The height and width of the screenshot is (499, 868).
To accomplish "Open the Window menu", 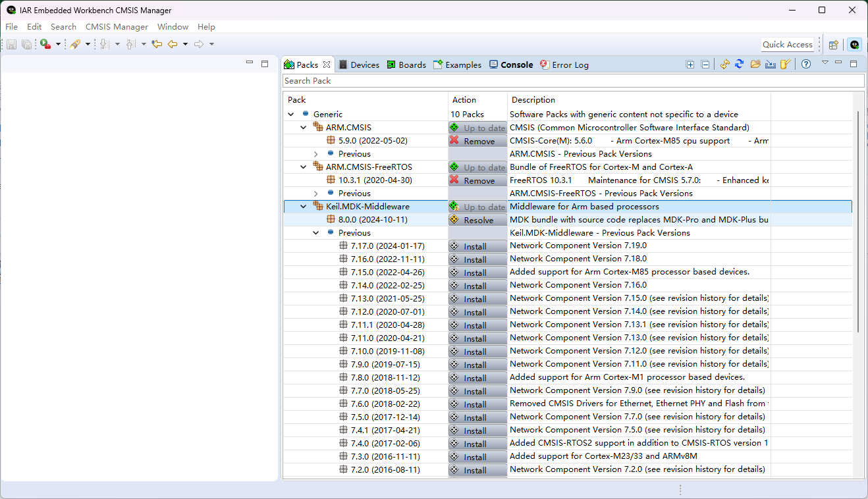I will pyautogui.click(x=173, y=27).
